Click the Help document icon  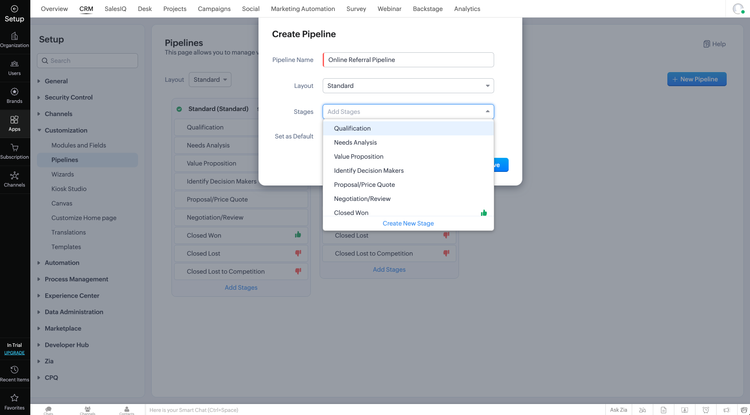point(706,44)
